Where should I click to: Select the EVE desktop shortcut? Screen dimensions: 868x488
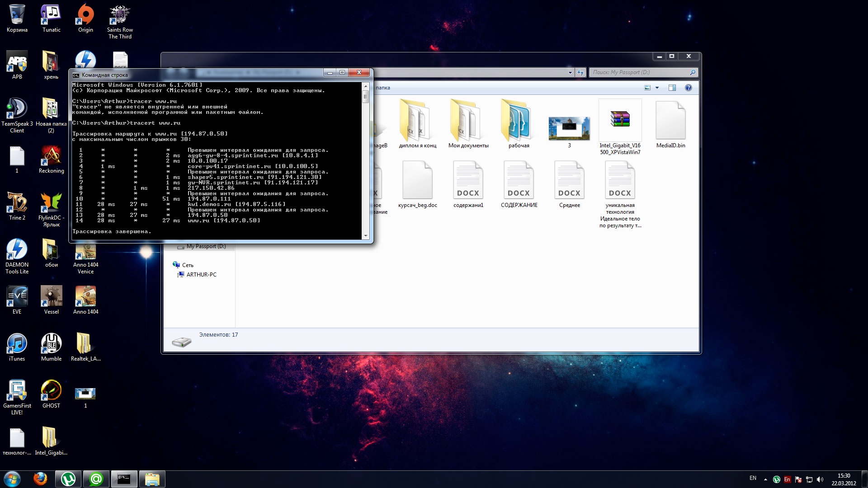pyautogui.click(x=17, y=300)
